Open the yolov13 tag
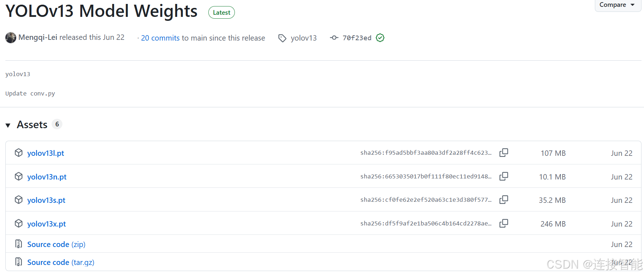 [x=304, y=38]
